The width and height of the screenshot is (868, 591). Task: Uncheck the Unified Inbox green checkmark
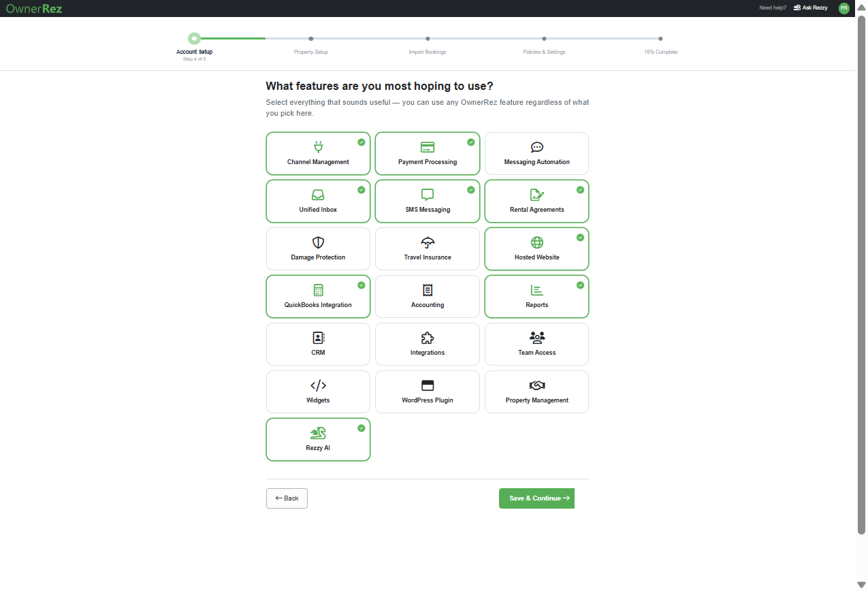tap(361, 190)
